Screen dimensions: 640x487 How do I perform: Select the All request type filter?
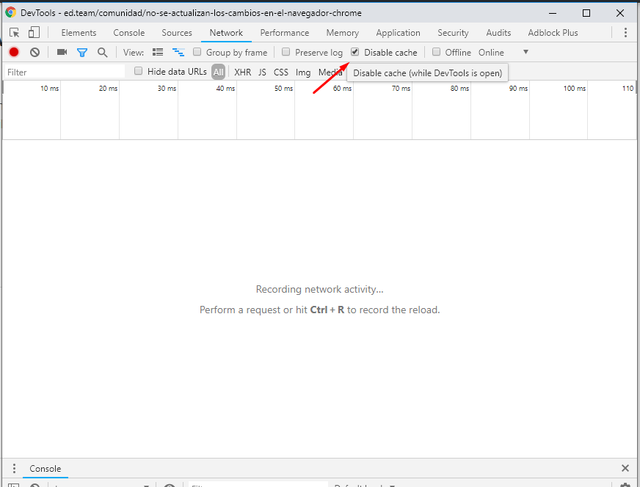tap(218, 72)
